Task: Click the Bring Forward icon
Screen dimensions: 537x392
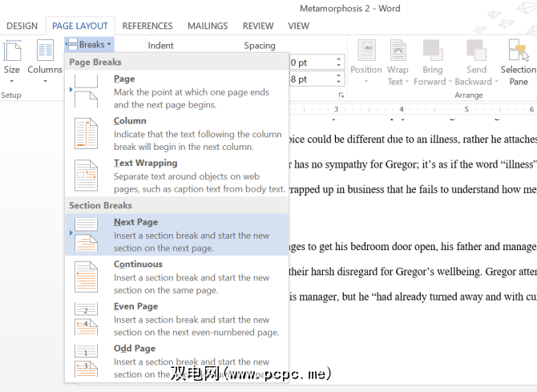Action: [432, 53]
